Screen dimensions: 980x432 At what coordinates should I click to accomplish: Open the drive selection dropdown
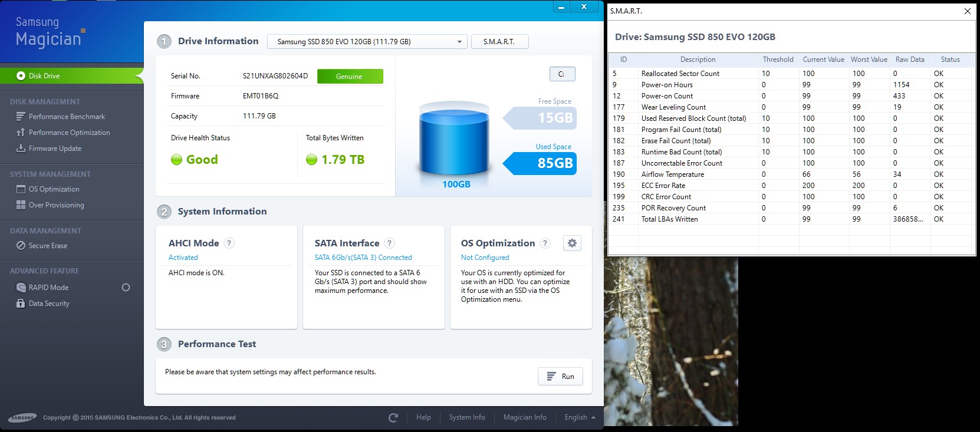pyautogui.click(x=367, y=42)
